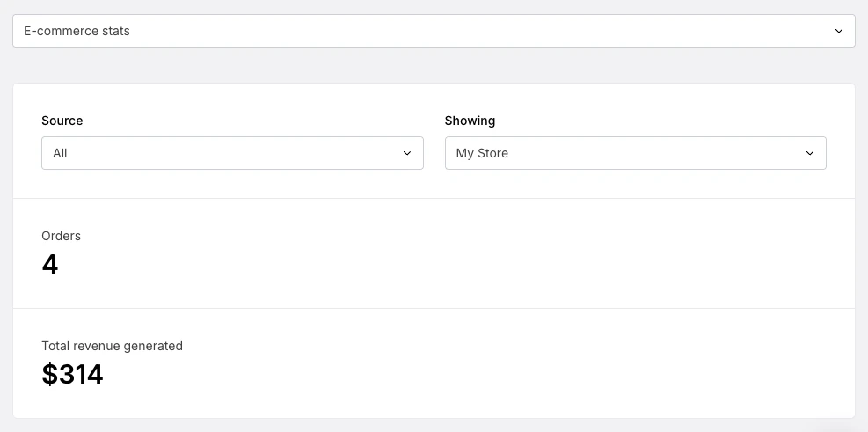This screenshot has width=868, height=432.
Task: Click empty space right of Orders count
Action: pyautogui.click(x=440, y=264)
